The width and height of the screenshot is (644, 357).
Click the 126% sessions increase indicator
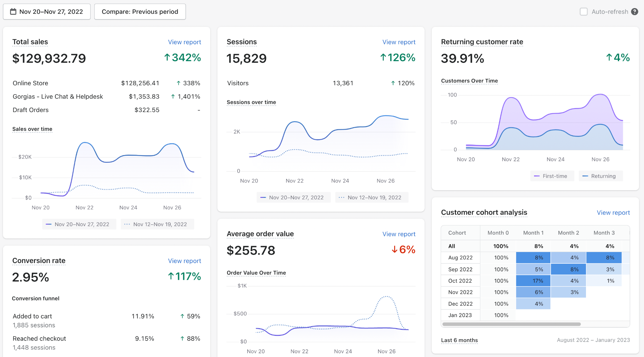[x=397, y=58]
